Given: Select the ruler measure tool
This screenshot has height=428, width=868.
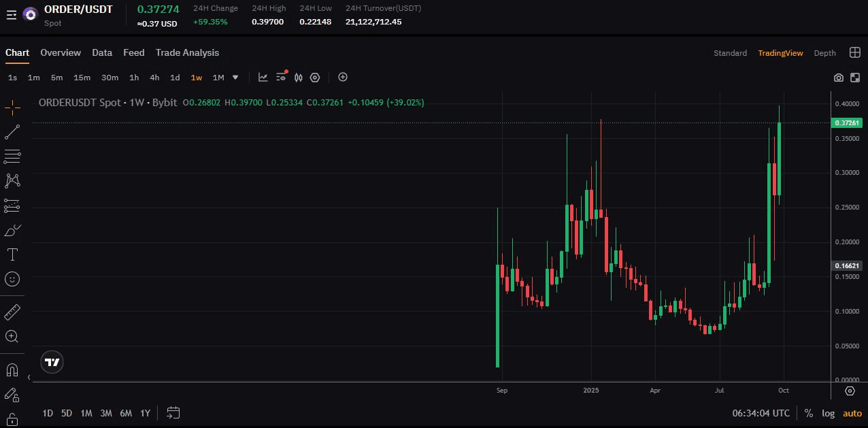Looking at the screenshot, I should (12, 312).
